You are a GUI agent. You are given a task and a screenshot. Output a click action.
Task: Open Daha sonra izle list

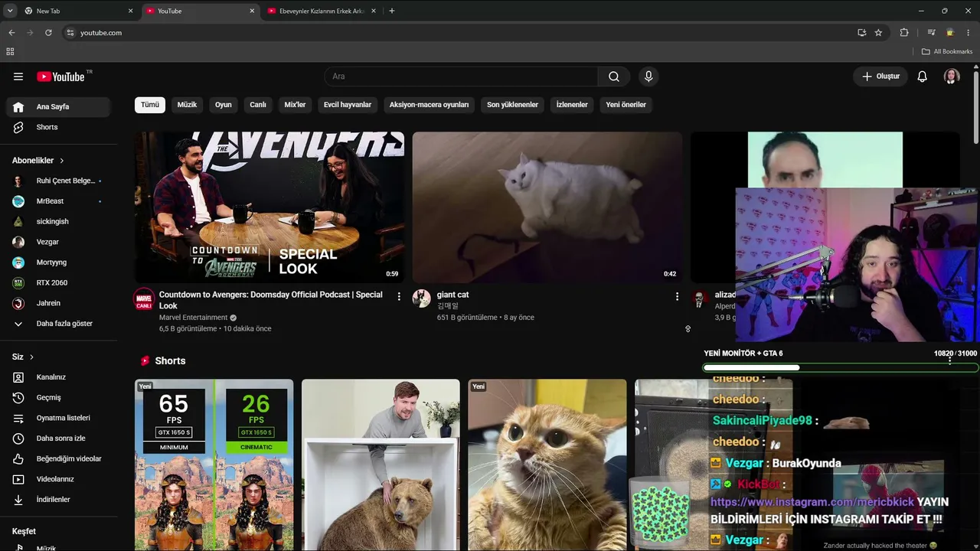pyautogui.click(x=58, y=439)
